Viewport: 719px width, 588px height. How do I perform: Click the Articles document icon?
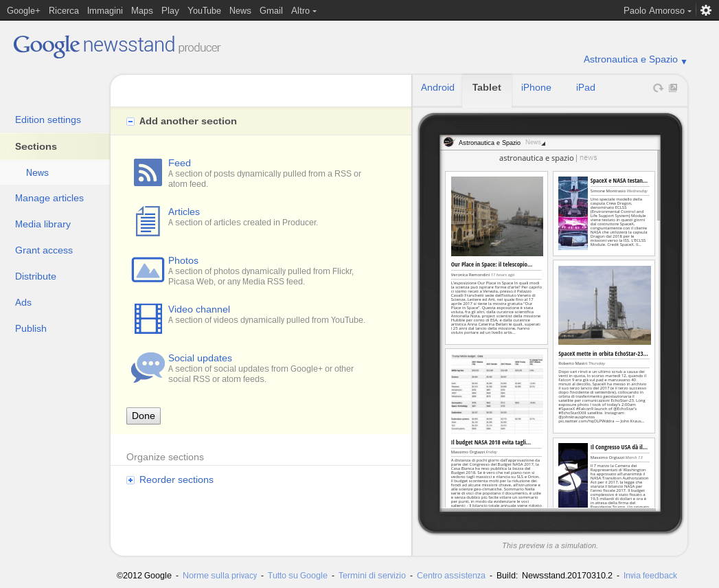tap(148, 221)
